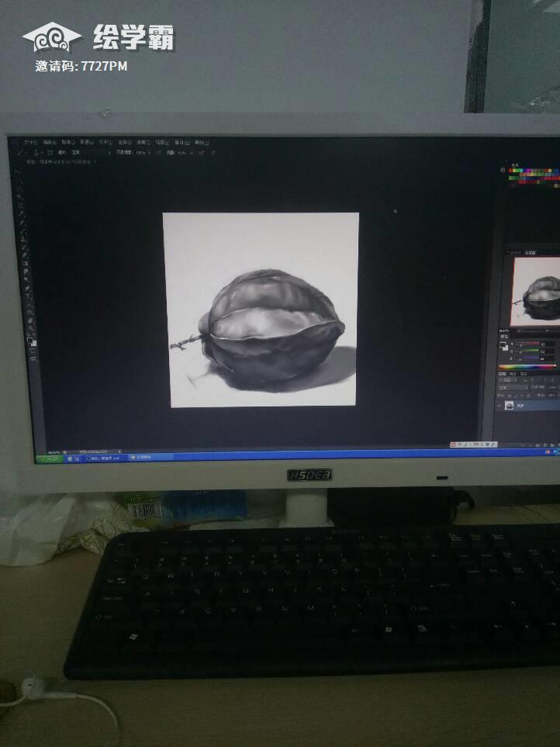Open the tool preset picker in options bar
The height and width of the screenshot is (747, 560).
click(20, 153)
